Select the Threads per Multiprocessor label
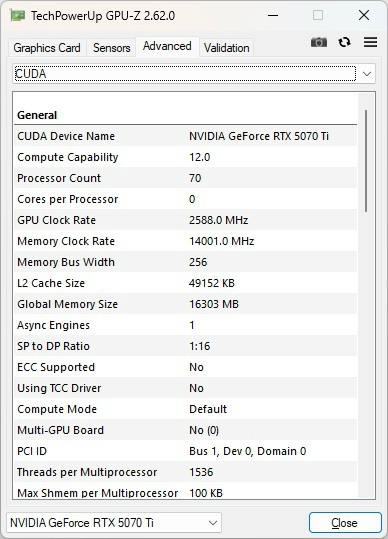The image size is (388, 539). click(87, 472)
